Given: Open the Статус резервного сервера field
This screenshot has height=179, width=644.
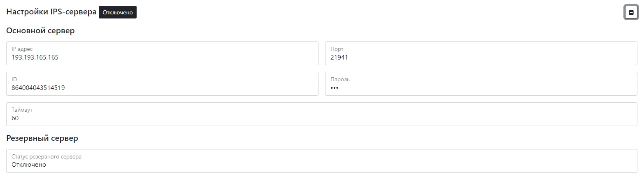Looking at the screenshot, I should coord(322,161).
